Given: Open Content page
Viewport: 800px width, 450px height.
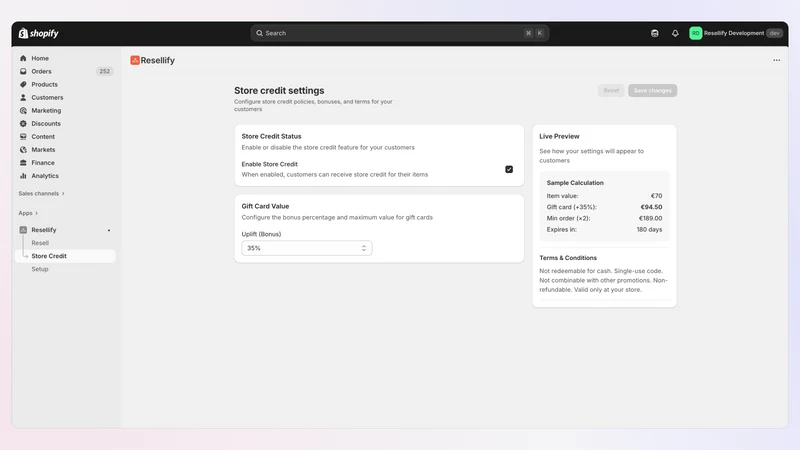Looking at the screenshot, I should 43,137.
